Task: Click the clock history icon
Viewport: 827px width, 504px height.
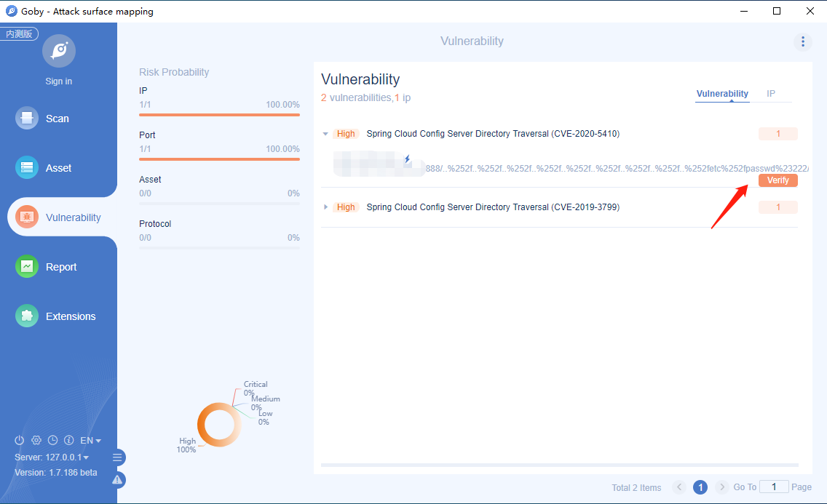Action: 52,440
